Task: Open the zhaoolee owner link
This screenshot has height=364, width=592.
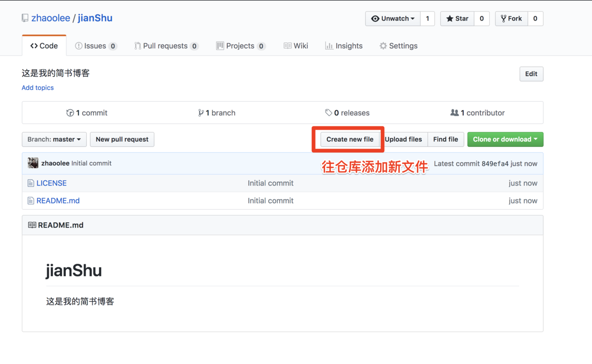Action: pos(51,18)
